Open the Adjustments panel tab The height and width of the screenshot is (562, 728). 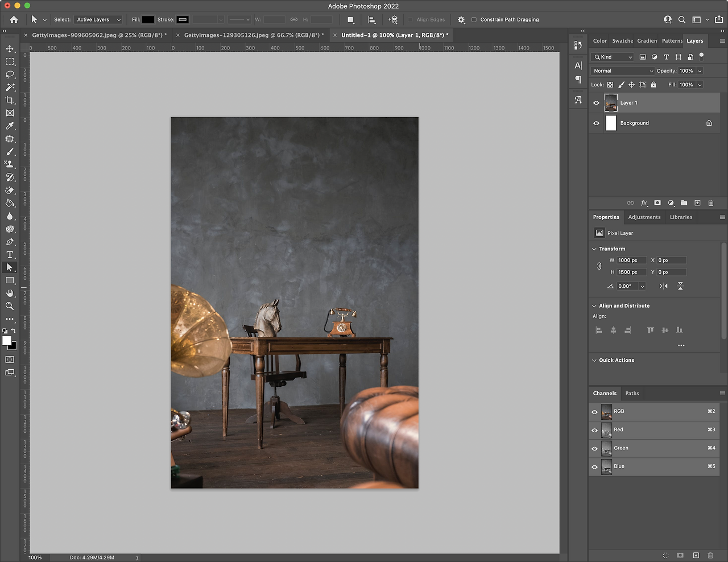(644, 217)
